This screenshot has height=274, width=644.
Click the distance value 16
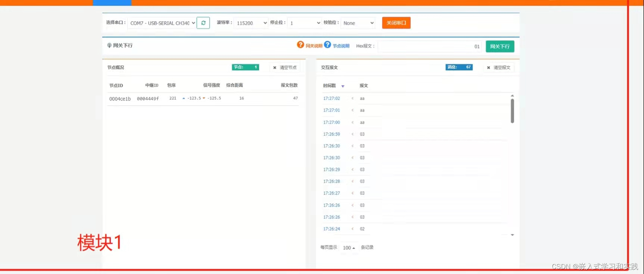point(242,98)
